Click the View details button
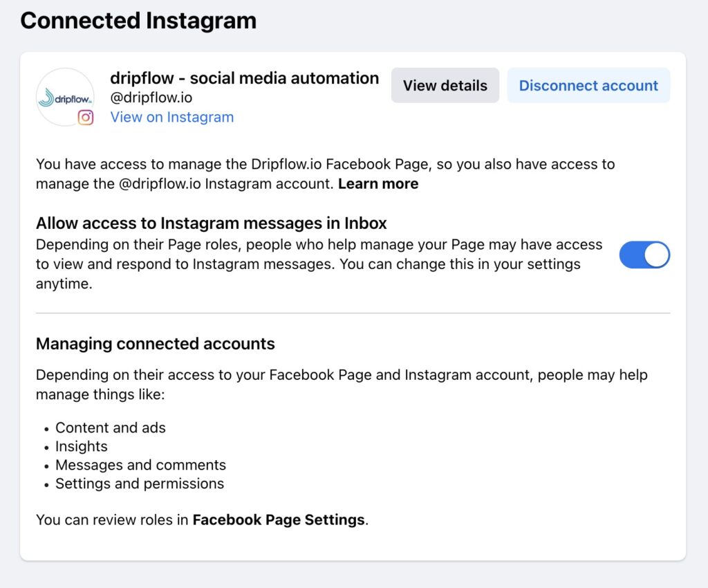 point(445,85)
